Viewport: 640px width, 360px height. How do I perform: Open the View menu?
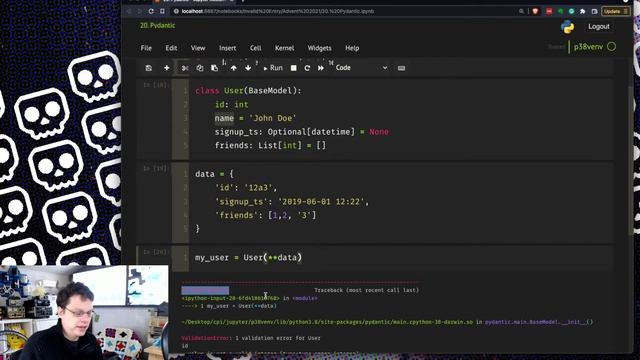click(198, 48)
